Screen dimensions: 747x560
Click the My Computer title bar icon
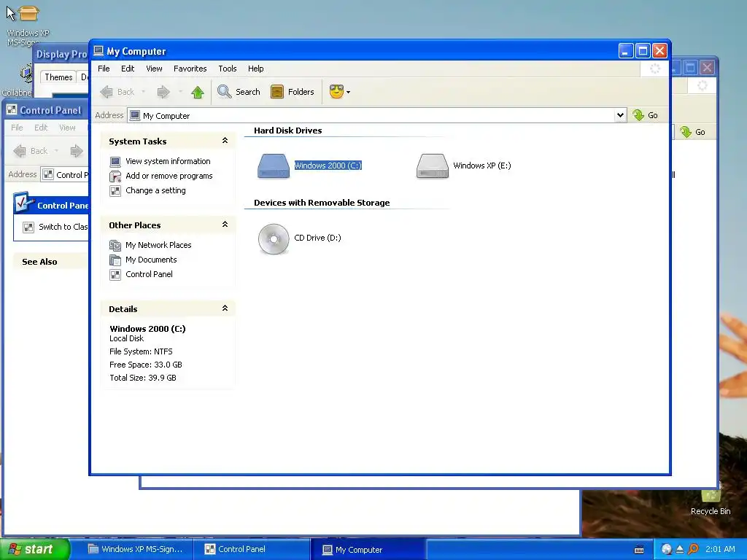pyautogui.click(x=98, y=50)
